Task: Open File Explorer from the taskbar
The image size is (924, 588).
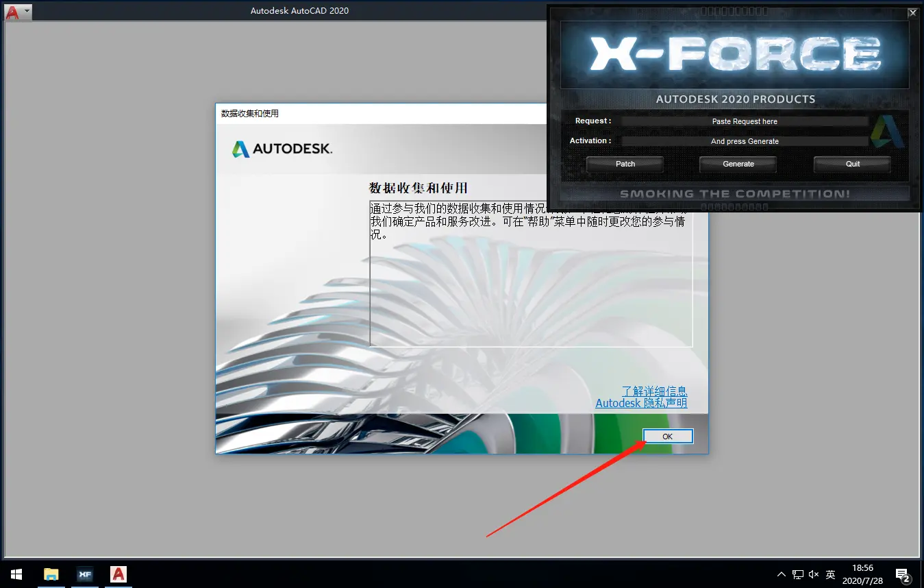Action: pos(51,574)
